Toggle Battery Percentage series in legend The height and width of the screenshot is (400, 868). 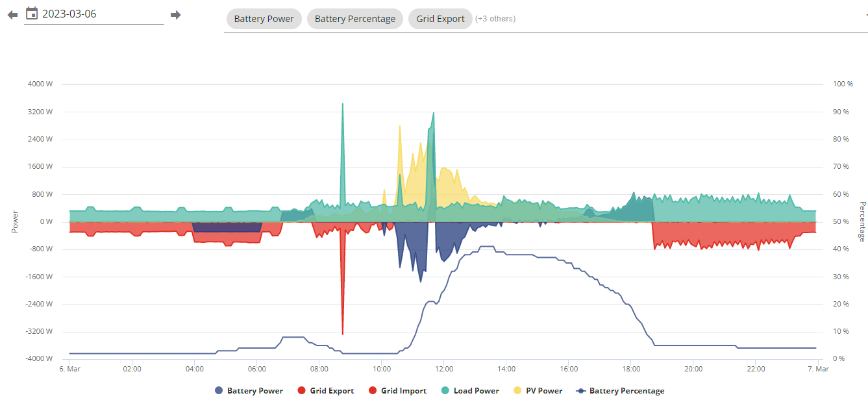pos(620,391)
